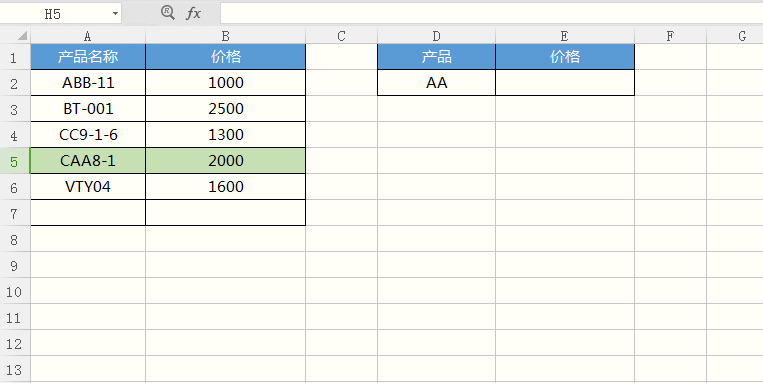Click the AA lookup cell in column D

click(x=436, y=83)
